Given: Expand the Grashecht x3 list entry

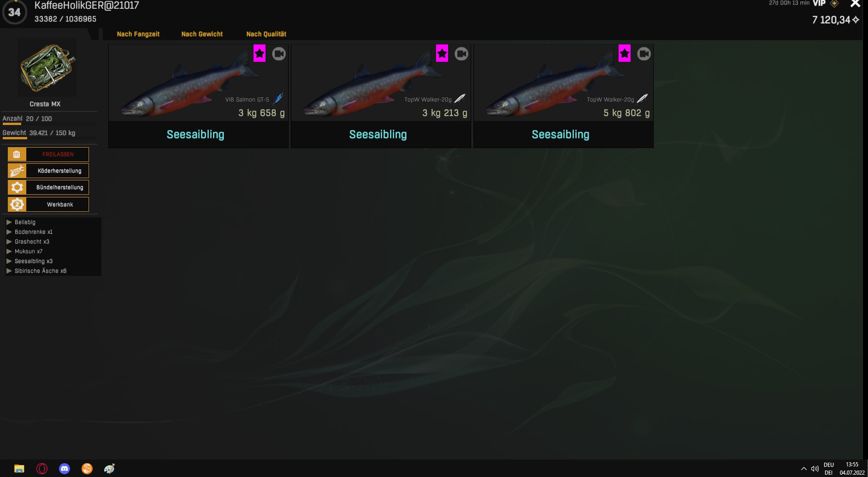Looking at the screenshot, I should pyautogui.click(x=32, y=242).
